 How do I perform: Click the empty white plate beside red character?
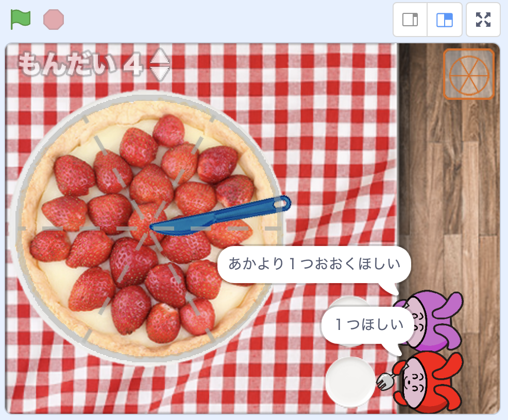(x=350, y=382)
